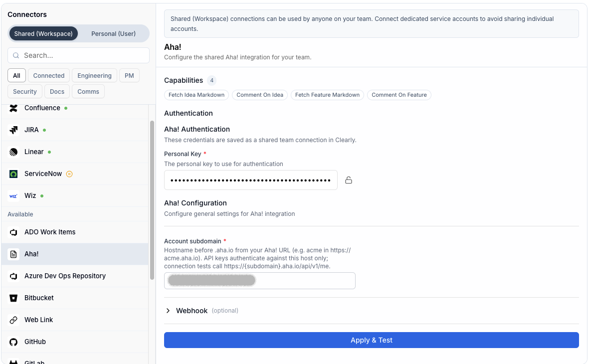589x364 pixels.
Task: Click the ADO Work Items icon
Action: click(x=13, y=232)
